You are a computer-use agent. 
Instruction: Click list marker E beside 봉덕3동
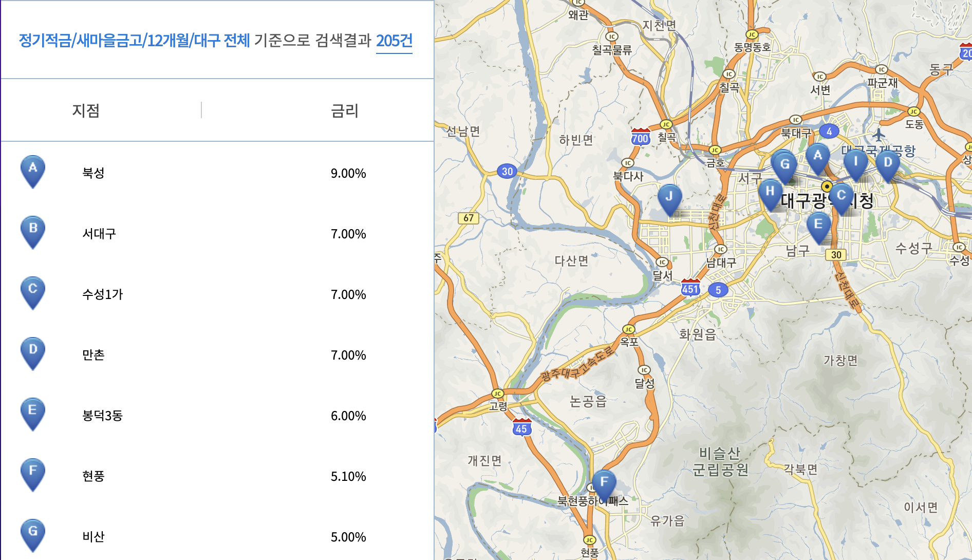click(33, 415)
